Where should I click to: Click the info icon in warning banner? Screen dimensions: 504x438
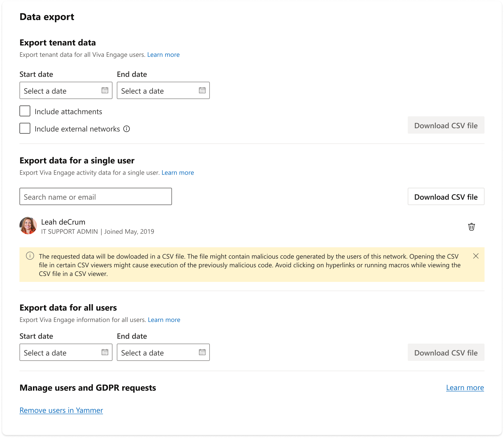pos(30,256)
